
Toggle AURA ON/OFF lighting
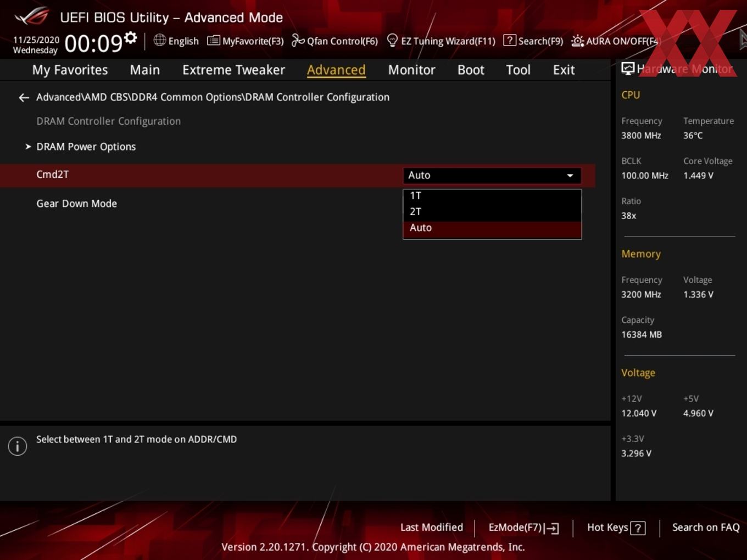[615, 41]
